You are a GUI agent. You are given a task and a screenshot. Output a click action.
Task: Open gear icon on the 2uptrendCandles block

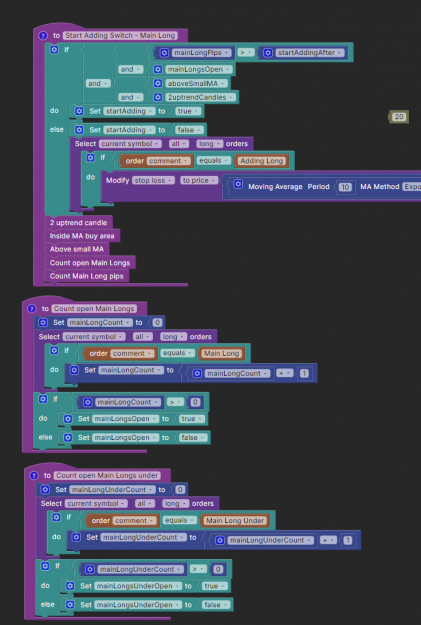click(x=158, y=97)
